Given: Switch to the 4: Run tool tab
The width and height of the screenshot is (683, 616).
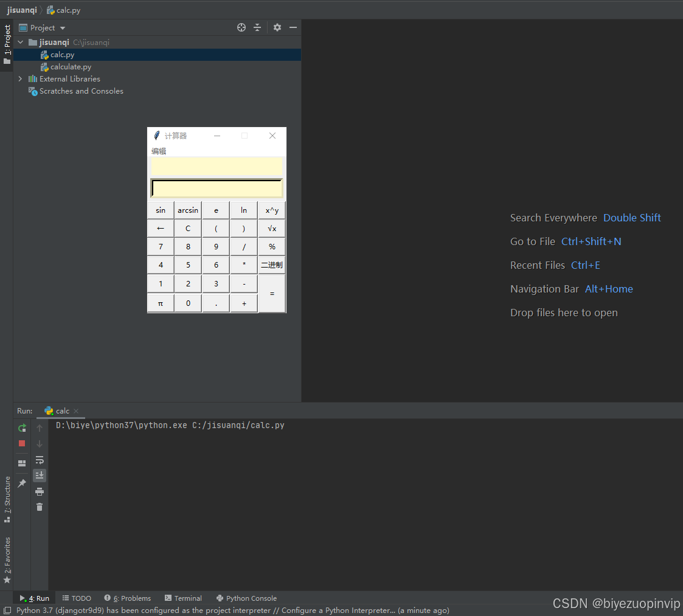Looking at the screenshot, I should [x=35, y=598].
